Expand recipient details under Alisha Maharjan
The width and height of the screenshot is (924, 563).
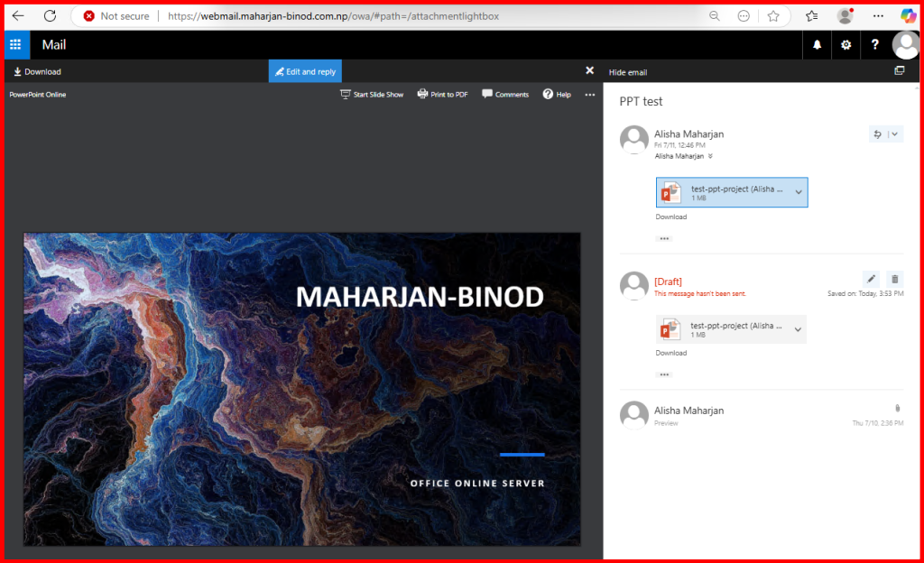711,156
